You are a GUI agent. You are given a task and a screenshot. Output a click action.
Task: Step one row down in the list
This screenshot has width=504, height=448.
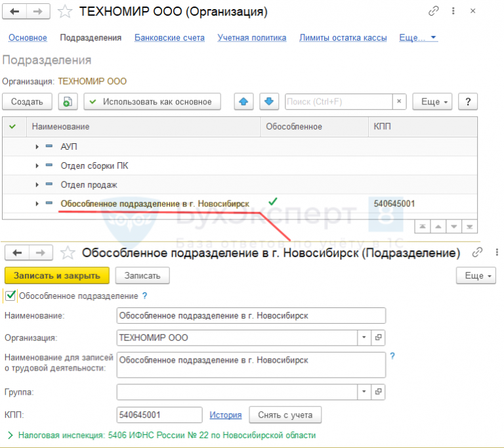(453, 227)
